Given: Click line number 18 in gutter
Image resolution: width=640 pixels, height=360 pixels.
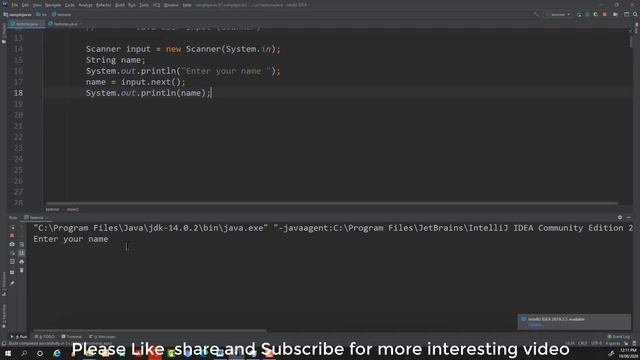Looking at the screenshot, I should coord(18,93).
